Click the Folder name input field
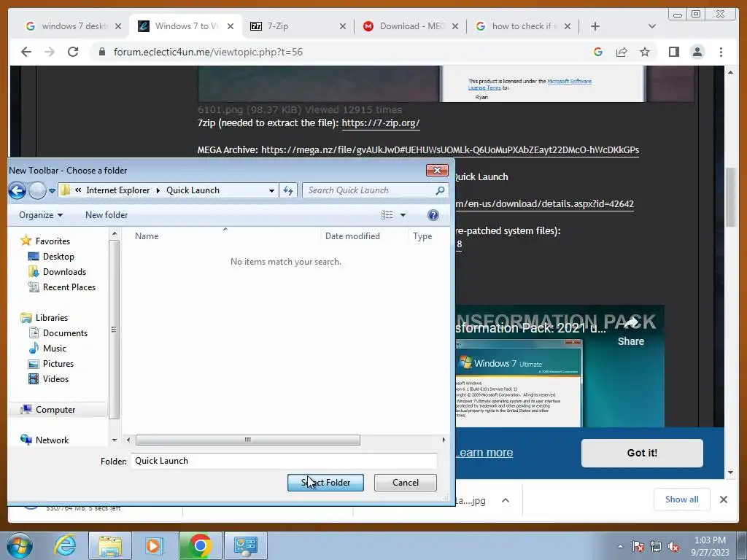This screenshot has width=747, height=560. (284, 461)
